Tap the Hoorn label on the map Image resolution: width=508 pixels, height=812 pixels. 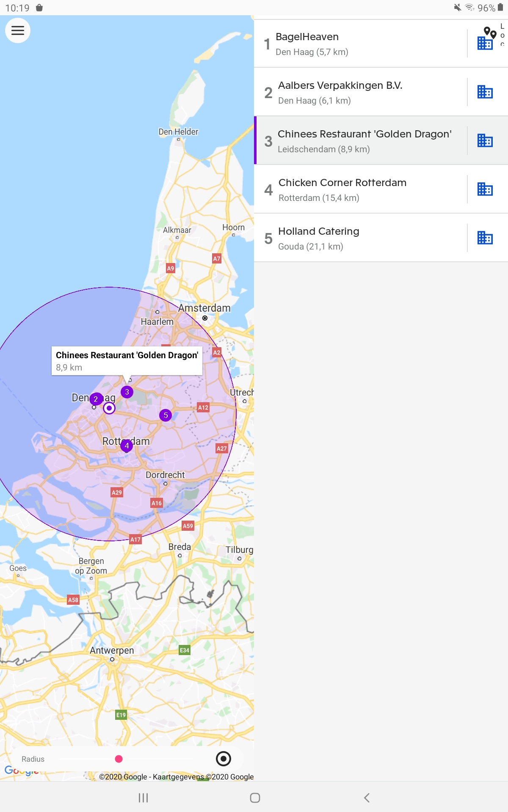click(233, 228)
